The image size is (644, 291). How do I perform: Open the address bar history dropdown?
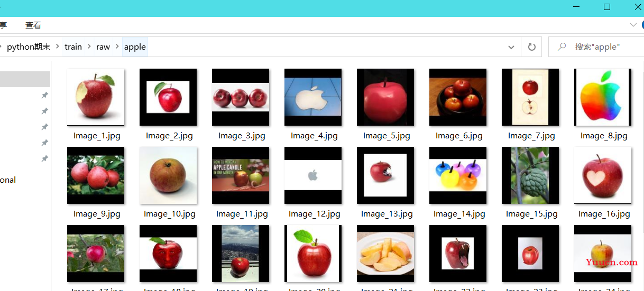(511, 47)
